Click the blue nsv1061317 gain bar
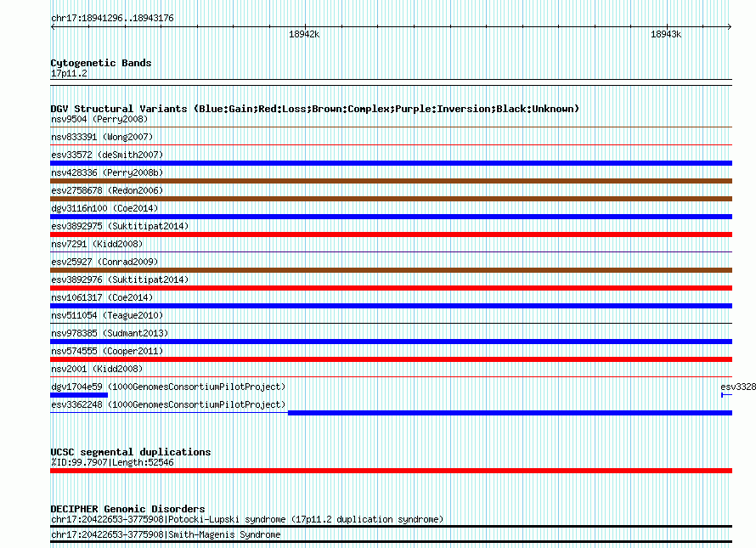 point(391,306)
